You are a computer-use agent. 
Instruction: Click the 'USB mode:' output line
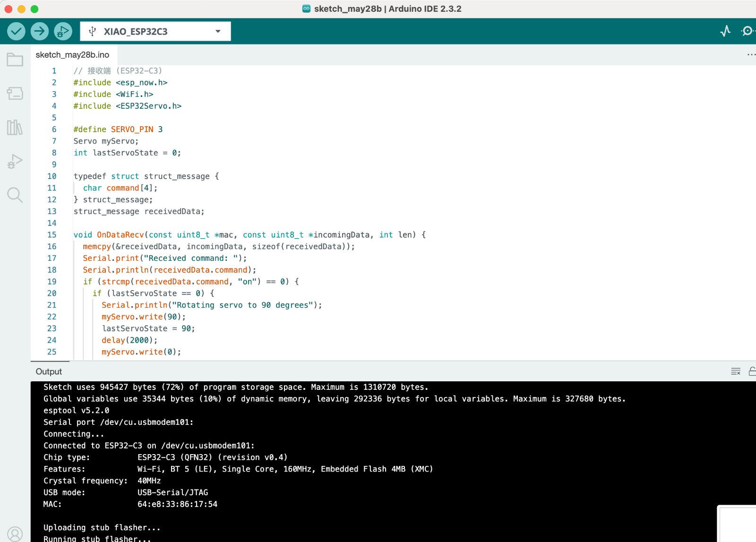[x=126, y=493]
